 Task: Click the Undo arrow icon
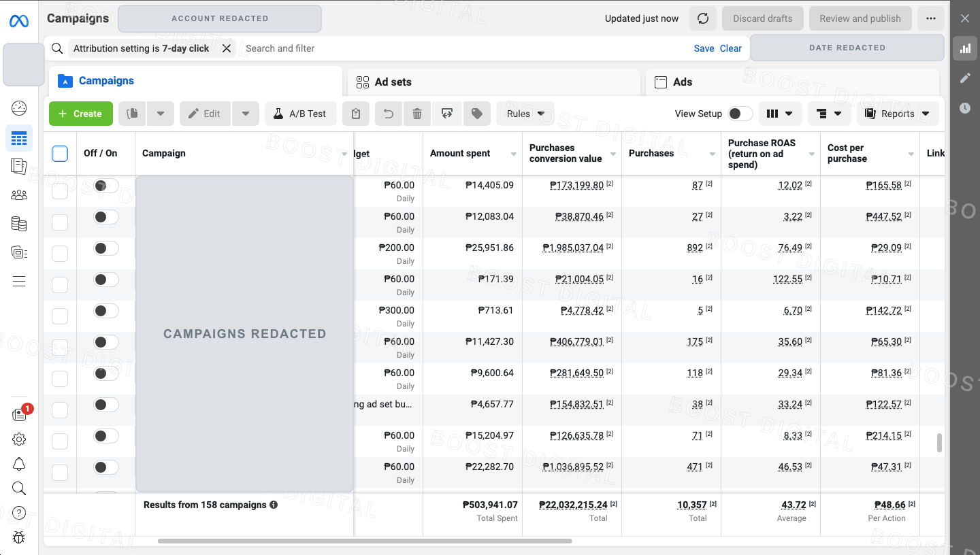389,114
